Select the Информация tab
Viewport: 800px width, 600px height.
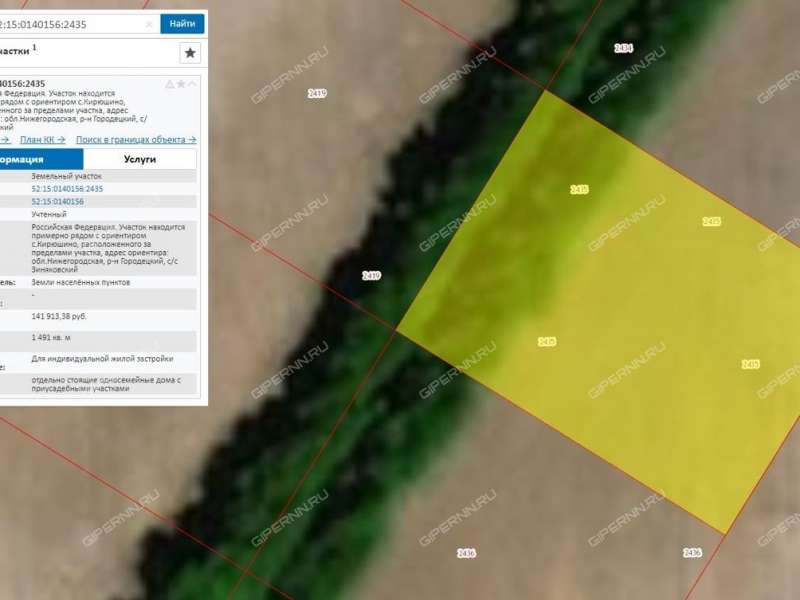click(40, 159)
